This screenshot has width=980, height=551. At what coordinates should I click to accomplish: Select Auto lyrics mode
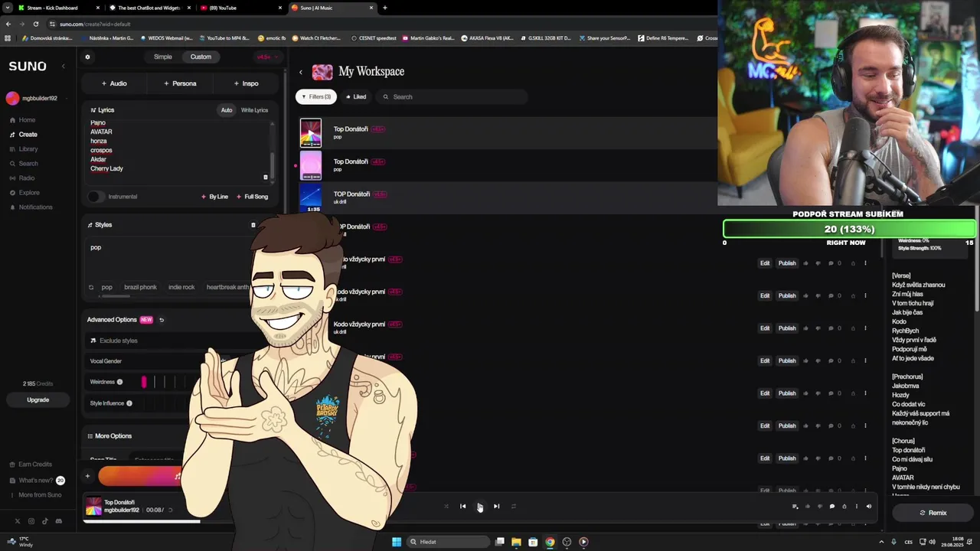pos(227,110)
